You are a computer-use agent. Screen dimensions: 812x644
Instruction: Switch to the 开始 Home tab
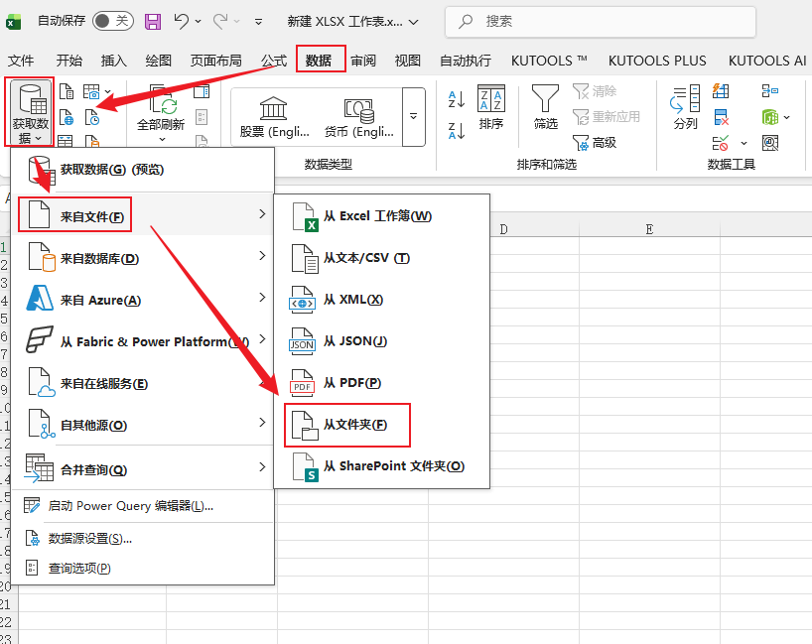[x=68, y=61]
